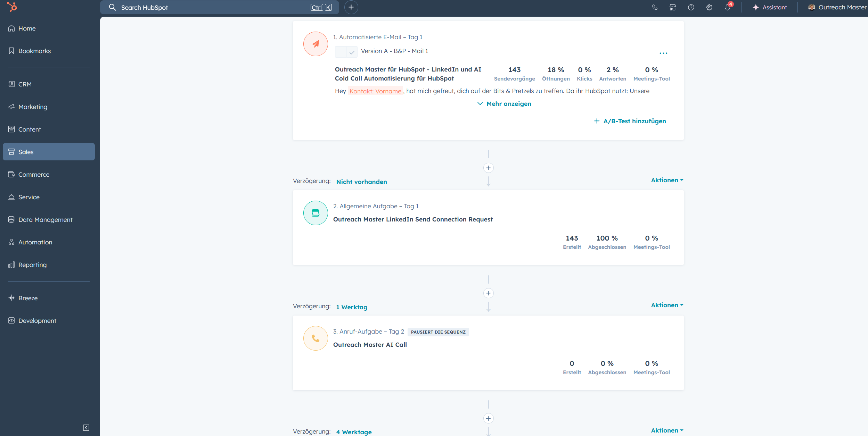Click the plus quick-create button beside search
This screenshot has height=436, width=868.
click(351, 7)
